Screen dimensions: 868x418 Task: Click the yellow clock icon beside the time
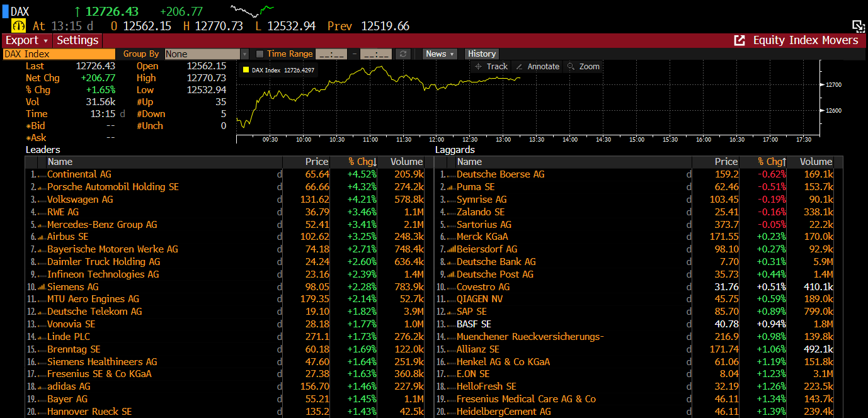(x=19, y=26)
